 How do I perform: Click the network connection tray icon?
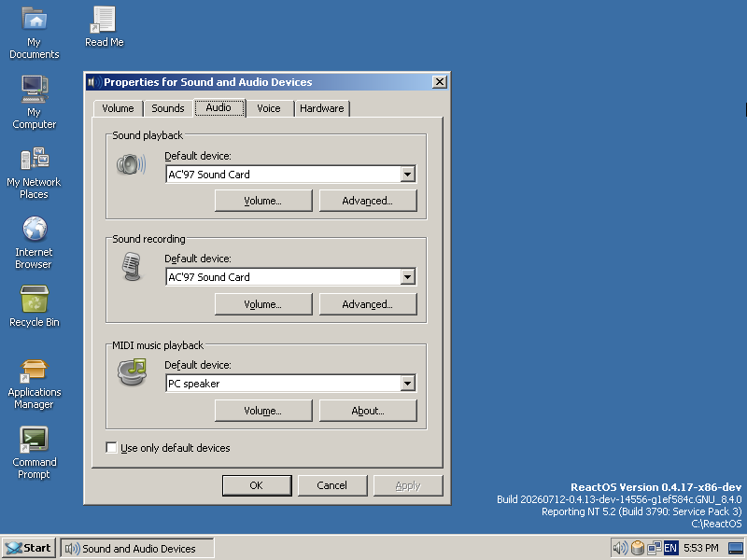click(655, 548)
